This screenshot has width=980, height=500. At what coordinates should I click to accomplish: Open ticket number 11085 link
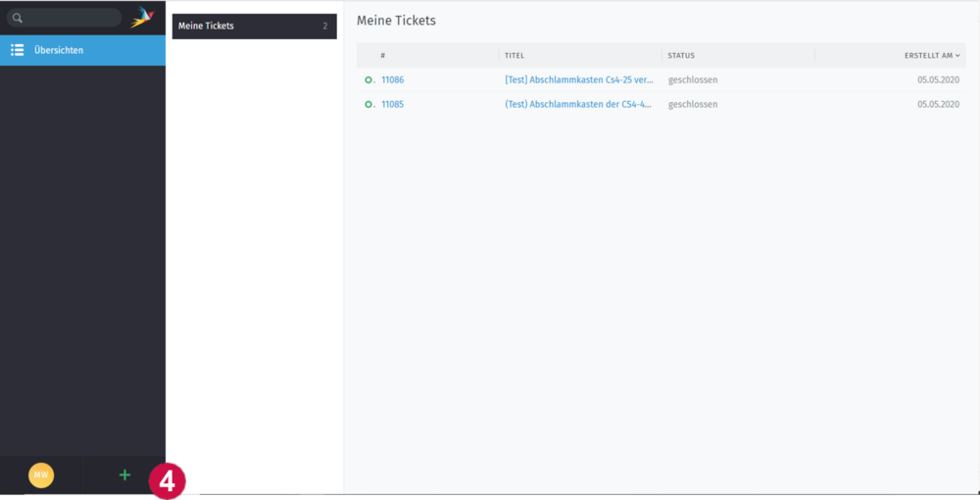click(392, 104)
